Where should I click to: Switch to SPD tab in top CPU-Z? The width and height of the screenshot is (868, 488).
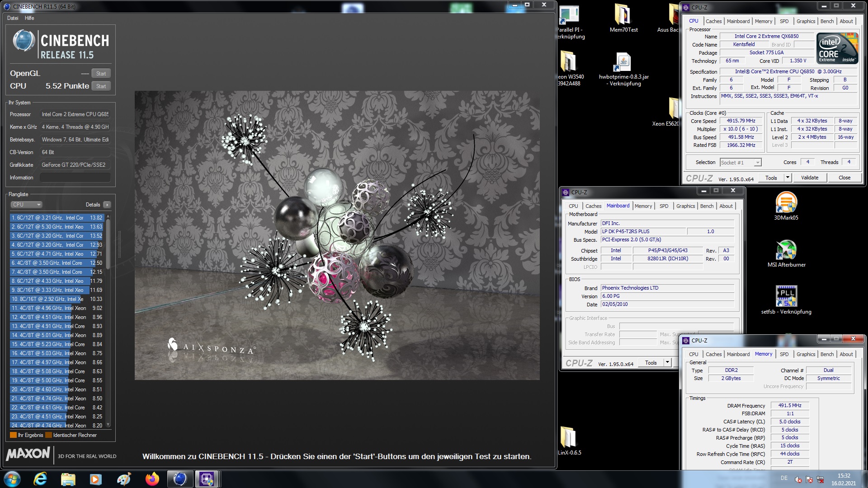(784, 21)
